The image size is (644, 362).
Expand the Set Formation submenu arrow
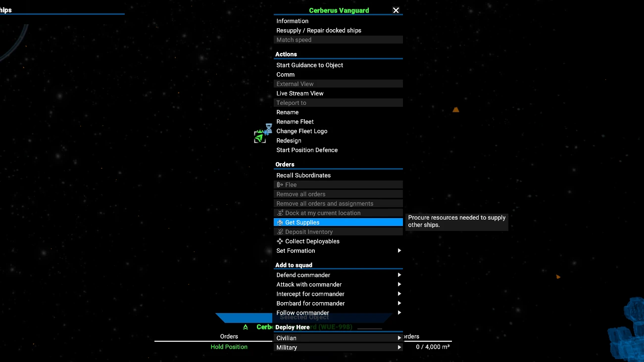(399, 251)
